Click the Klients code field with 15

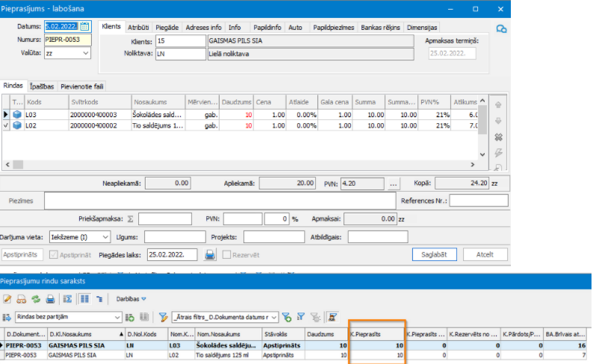point(181,41)
